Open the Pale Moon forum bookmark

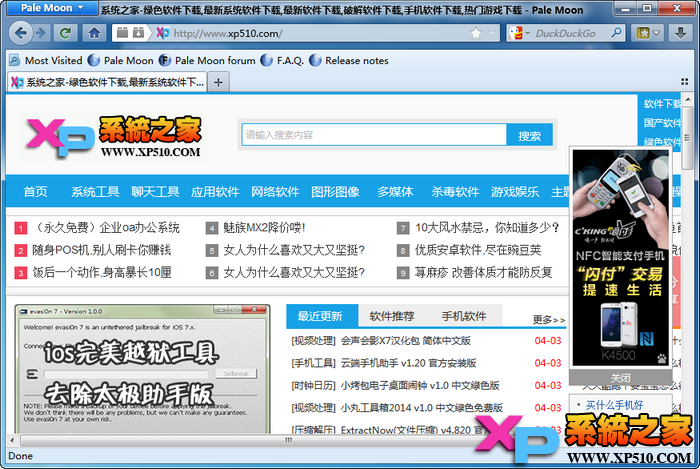tap(207, 60)
